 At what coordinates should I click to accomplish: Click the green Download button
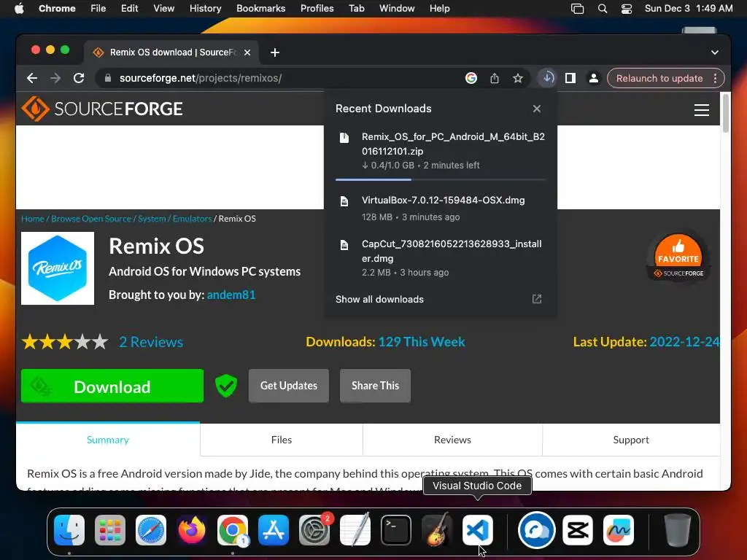click(x=112, y=386)
